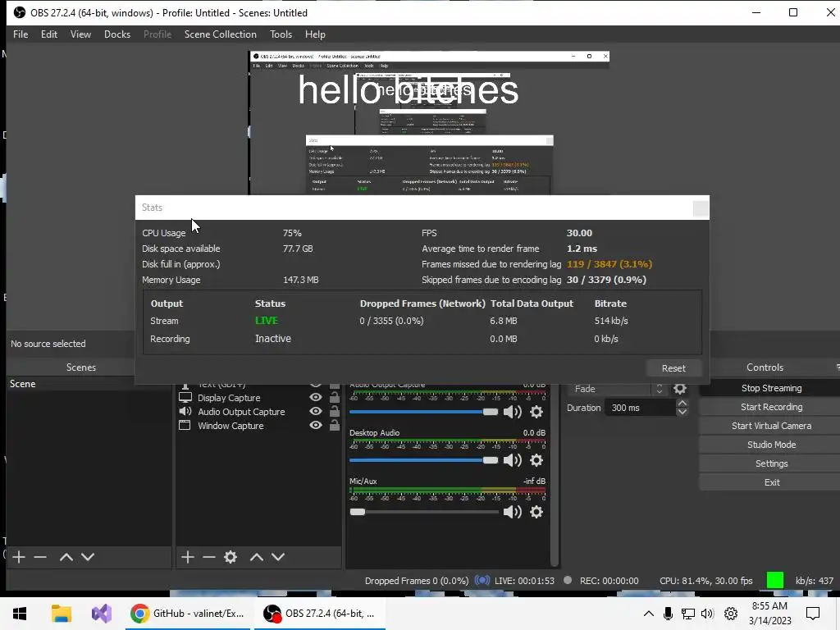Image resolution: width=840 pixels, height=630 pixels.
Task: Open Windows Start menu
Action: (20, 614)
